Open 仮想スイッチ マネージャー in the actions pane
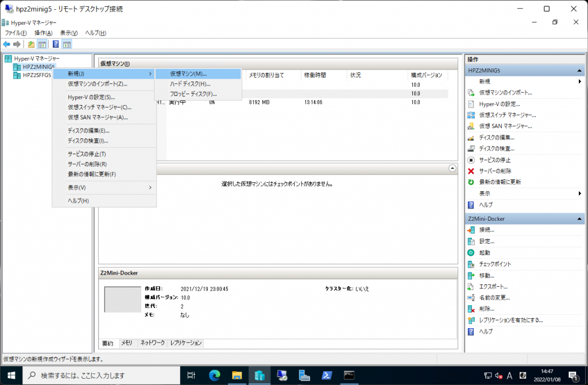Viewport: 588px width, 385px height. [507, 115]
